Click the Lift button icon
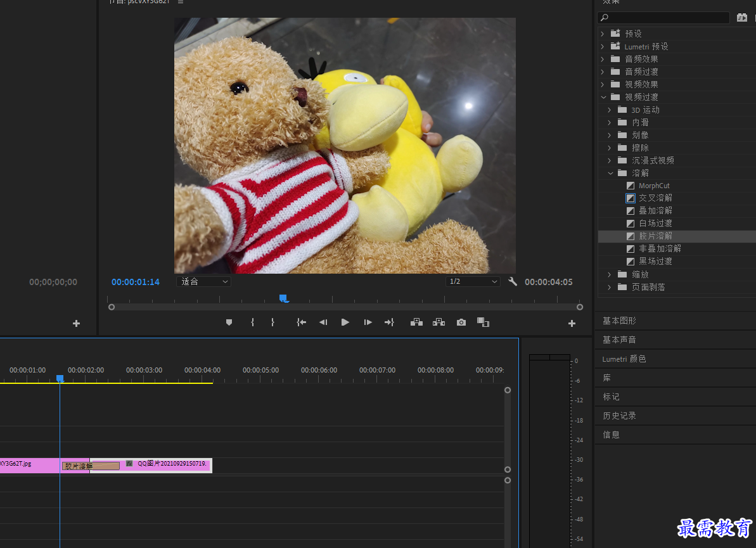 click(416, 322)
